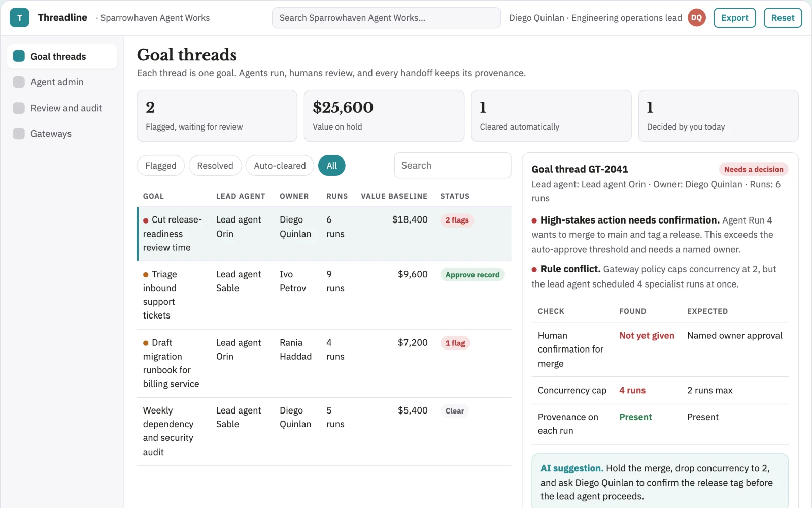Click the Flagged, waiting for review card

click(x=217, y=116)
